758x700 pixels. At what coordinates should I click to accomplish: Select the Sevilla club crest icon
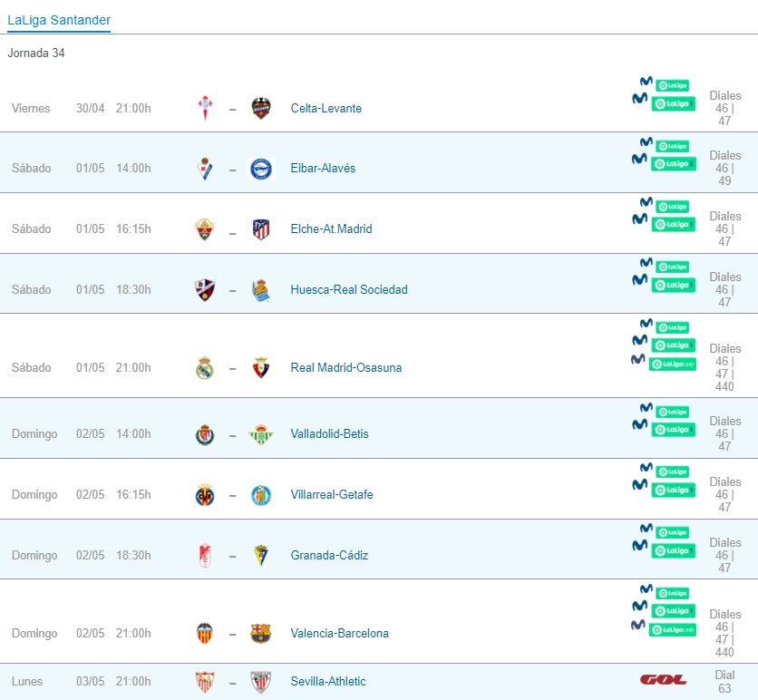(x=204, y=681)
